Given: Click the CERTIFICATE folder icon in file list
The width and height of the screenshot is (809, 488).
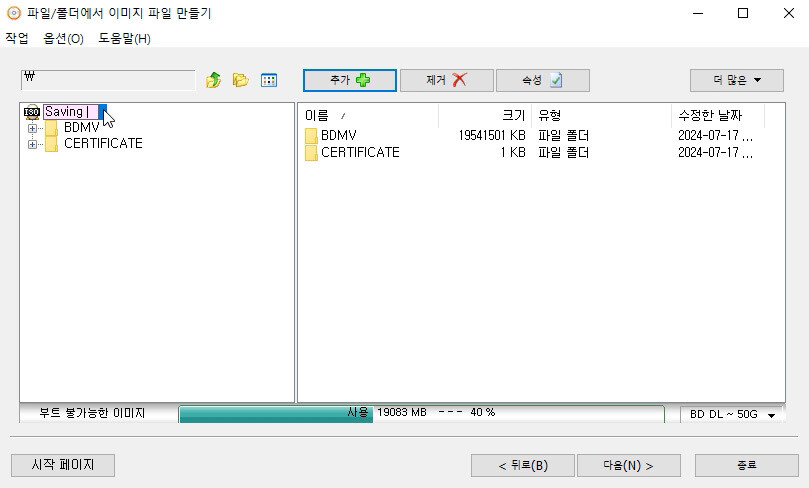Looking at the screenshot, I should 311,153.
